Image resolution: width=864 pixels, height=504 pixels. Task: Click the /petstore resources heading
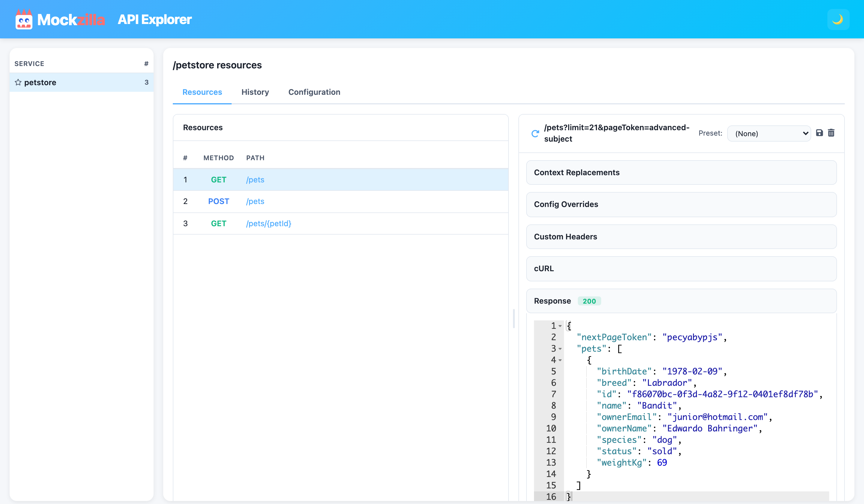click(x=217, y=65)
